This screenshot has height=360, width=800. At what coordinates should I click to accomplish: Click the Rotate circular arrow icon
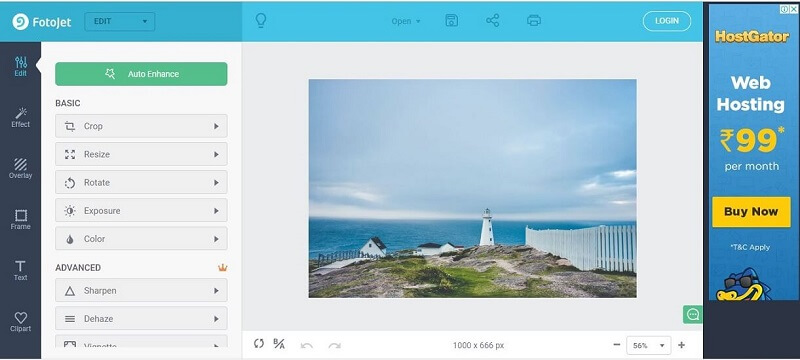tap(70, 183)
